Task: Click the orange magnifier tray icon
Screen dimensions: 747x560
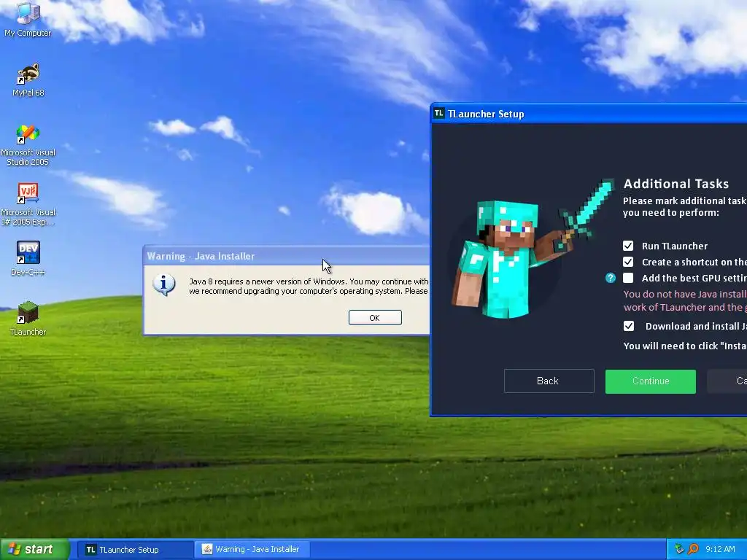Action: point(693,549)
